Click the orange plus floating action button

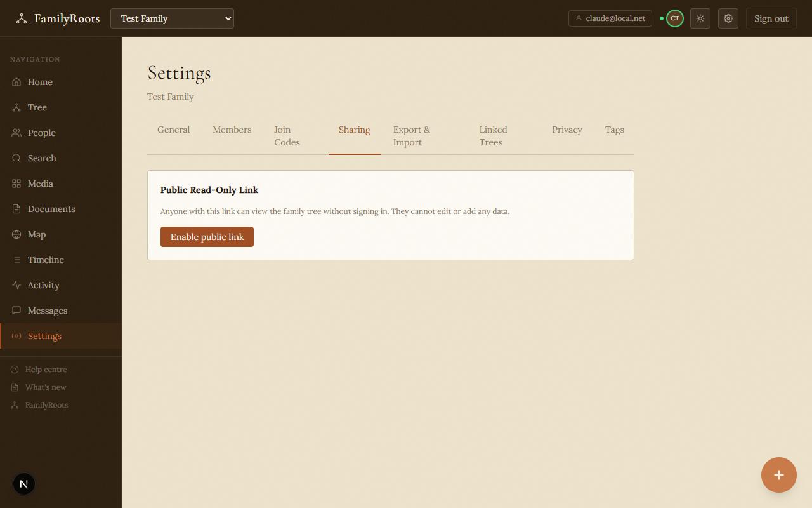pos(779,475)
